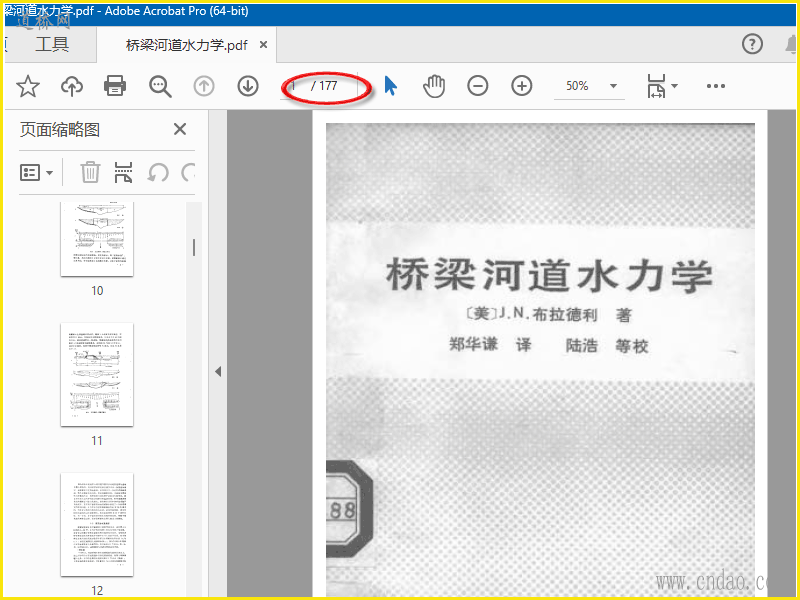
Task: Click the page label 10
Action: tap(97, 291)
